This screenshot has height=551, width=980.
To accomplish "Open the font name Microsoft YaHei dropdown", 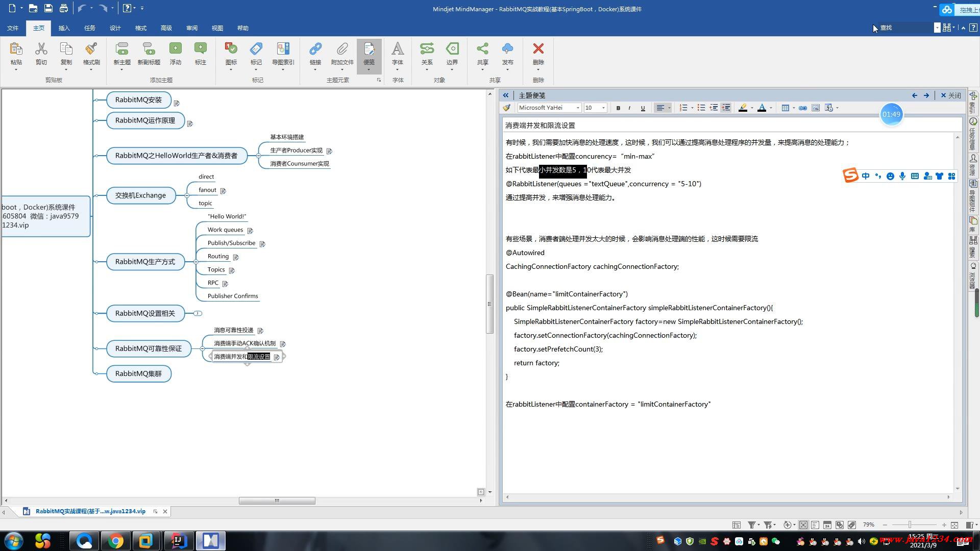I will [x=578, y=108].
